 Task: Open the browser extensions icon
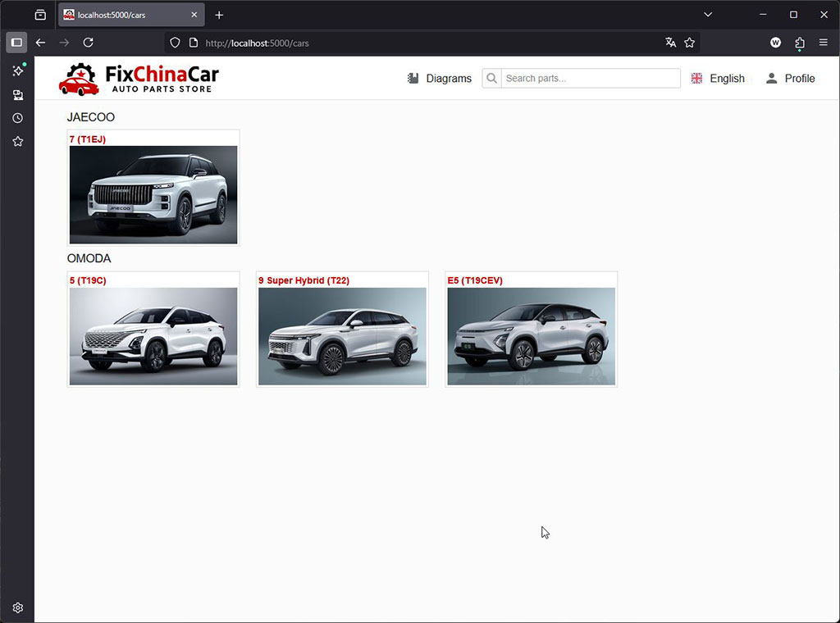tap(799, 43)
